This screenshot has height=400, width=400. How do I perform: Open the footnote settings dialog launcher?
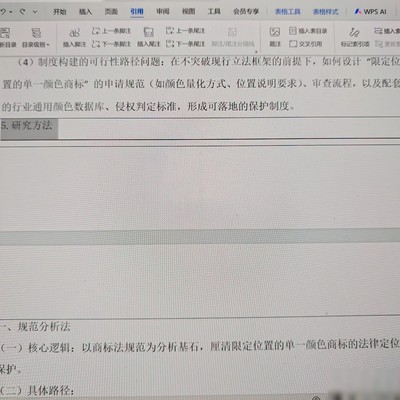256,52
